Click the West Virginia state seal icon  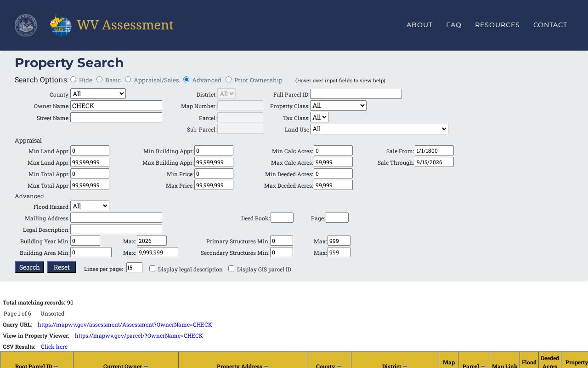[26, 25]
